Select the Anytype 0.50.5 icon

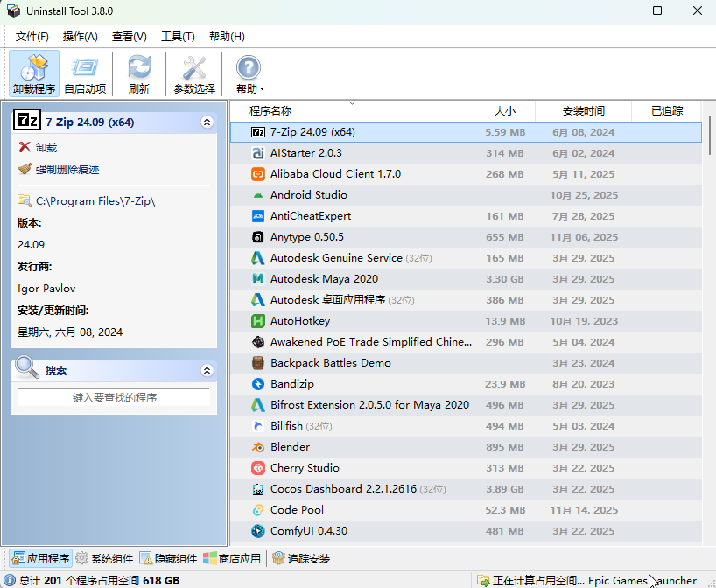[258, 237]
